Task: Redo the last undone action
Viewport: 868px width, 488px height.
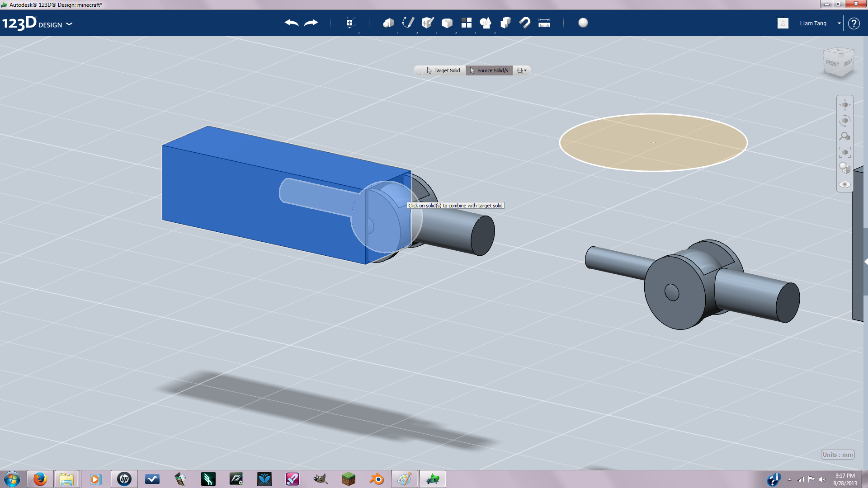Action: pyautogui.click(x=311, y=23)
